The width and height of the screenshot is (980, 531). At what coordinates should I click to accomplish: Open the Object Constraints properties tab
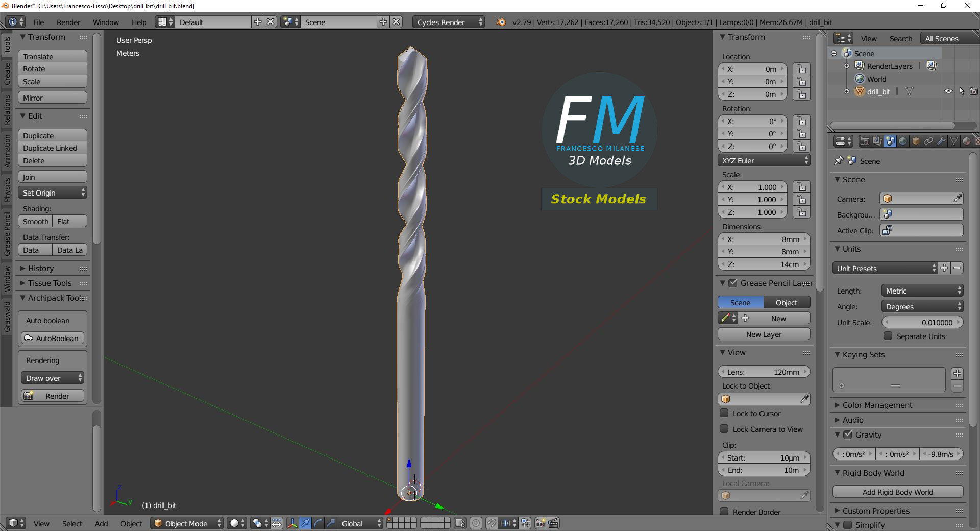(928, 141)
